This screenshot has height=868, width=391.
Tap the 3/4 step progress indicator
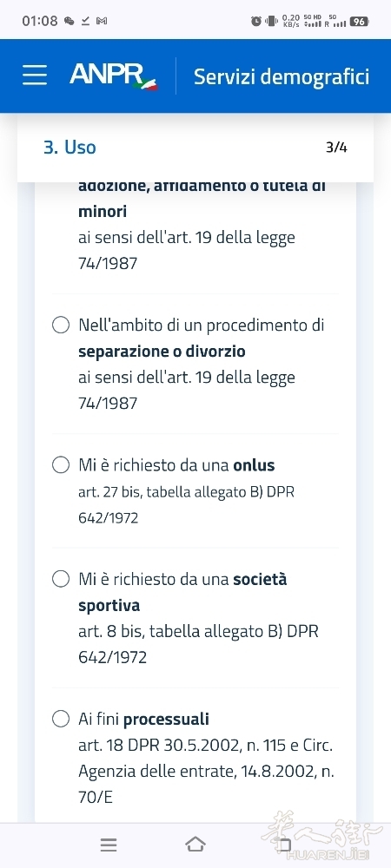337,148
